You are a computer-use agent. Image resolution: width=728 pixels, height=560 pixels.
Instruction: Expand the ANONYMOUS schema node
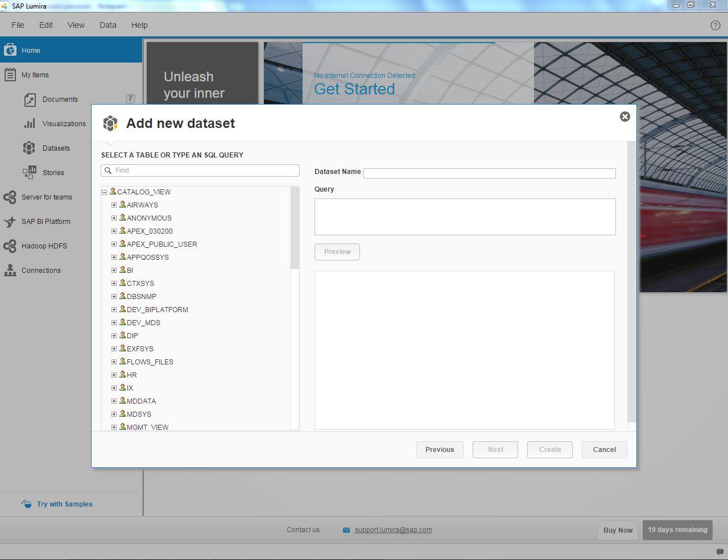(114, 218)
